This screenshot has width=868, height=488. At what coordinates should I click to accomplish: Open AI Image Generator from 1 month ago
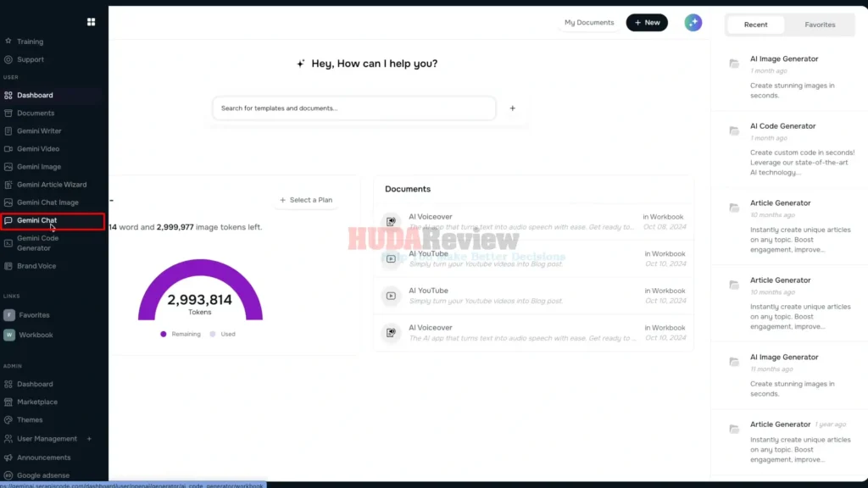coord(789,77)
